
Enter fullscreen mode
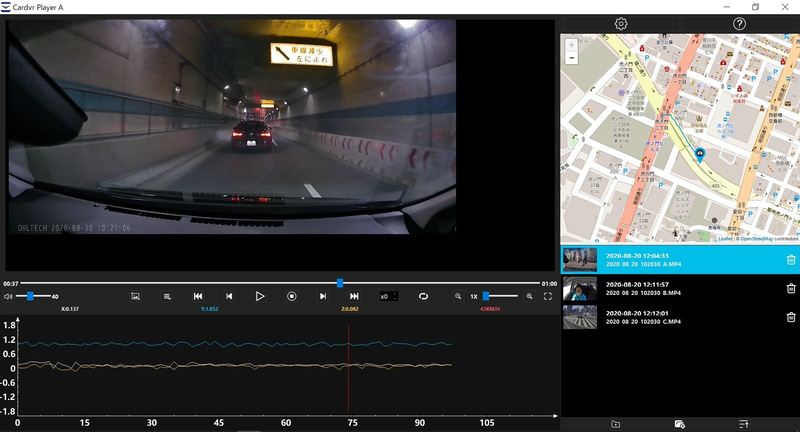(x=547, y=296)
